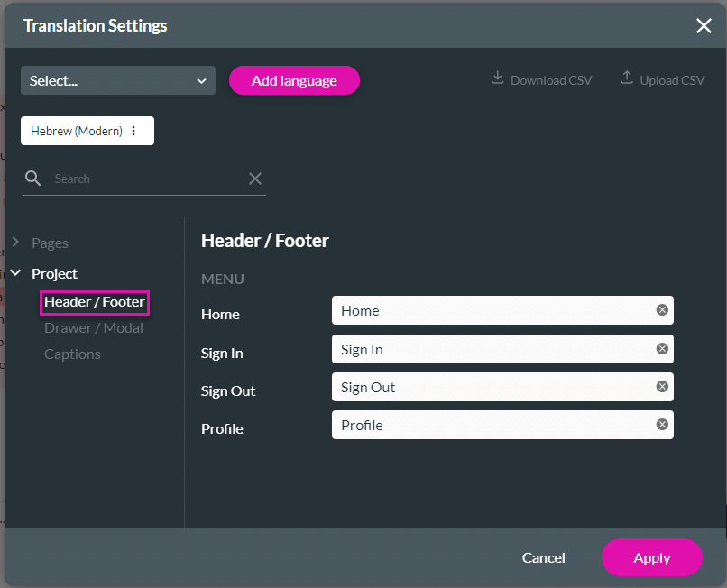
Task: Clear the search box using the X icon
Action: click(x=255, y=179)
